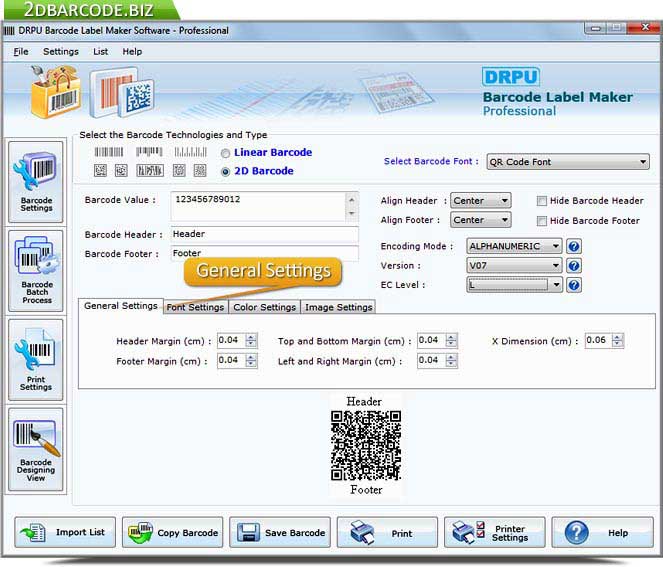This screenshot has width=663, height=567.
Task: Click the X Dimension value field
Action: tap(599, 340)
